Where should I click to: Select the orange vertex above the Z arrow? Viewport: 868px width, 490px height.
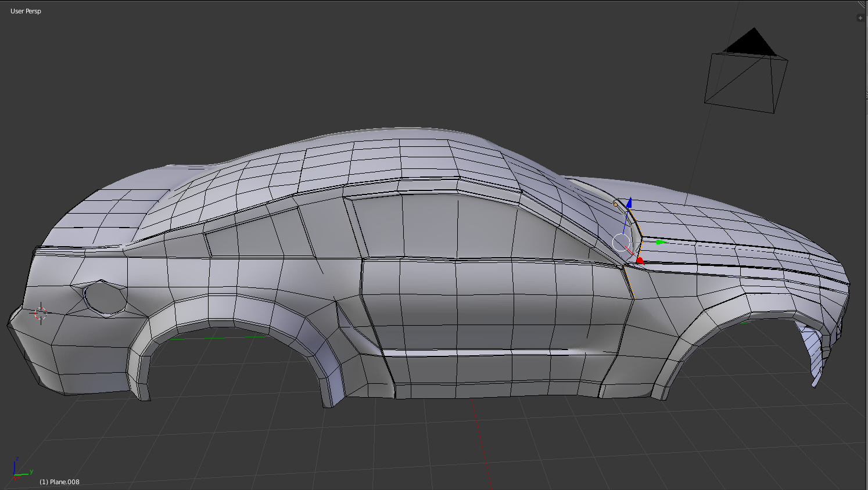point(616,204)
